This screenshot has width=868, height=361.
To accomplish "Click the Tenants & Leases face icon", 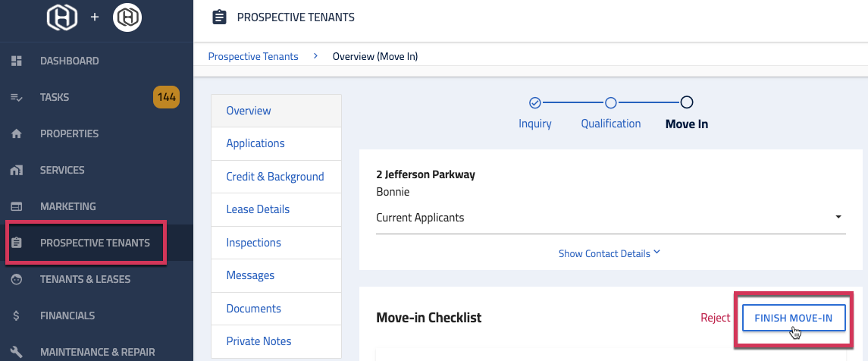I will pos(17,279).
